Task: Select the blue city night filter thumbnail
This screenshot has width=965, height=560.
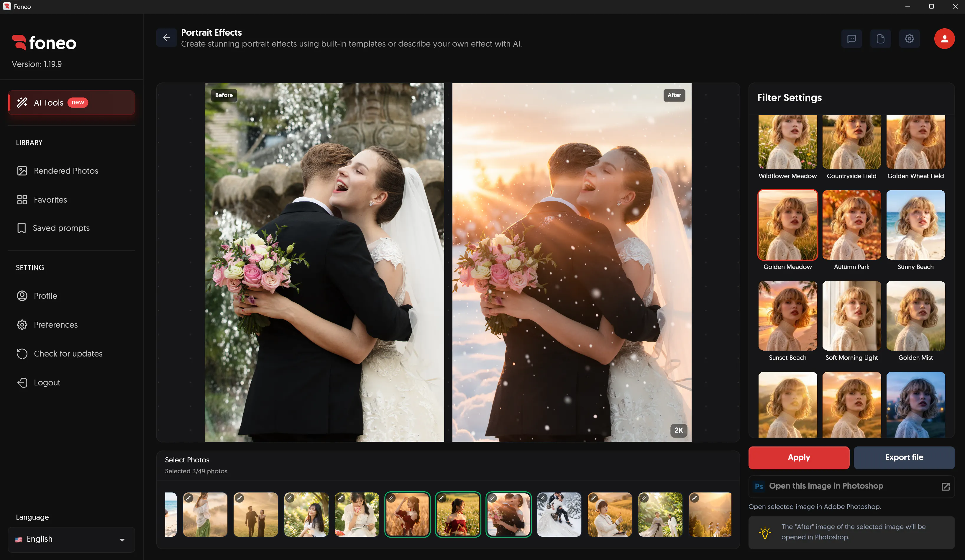Action: pyautogui.click(x=916, y=405)
